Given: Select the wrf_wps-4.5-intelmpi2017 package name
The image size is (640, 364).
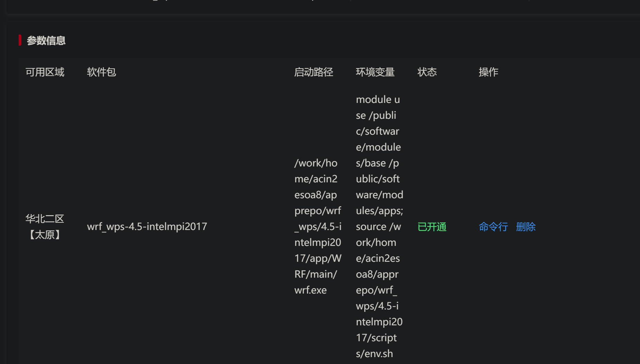Looking at the screenshot, I should point(147,227).
